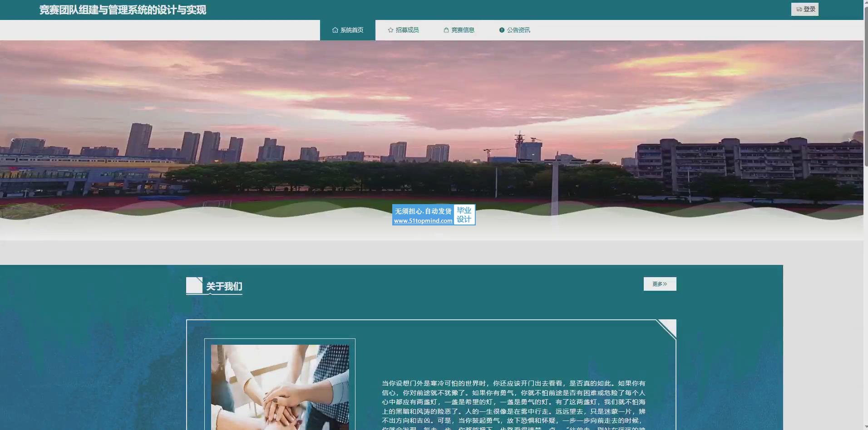Show the previous carousel banner slide
868x430 pixels.
pos(12,140)
